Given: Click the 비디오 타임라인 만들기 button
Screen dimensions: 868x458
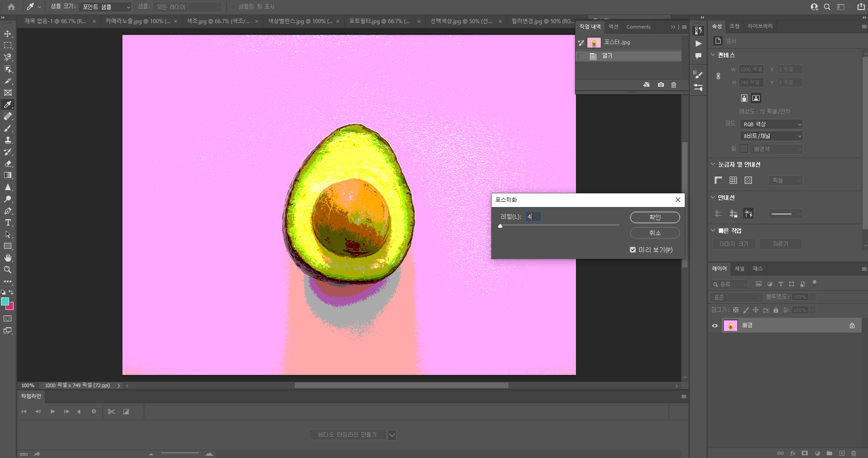Looking at the screenshot, I should coord(347,435).
